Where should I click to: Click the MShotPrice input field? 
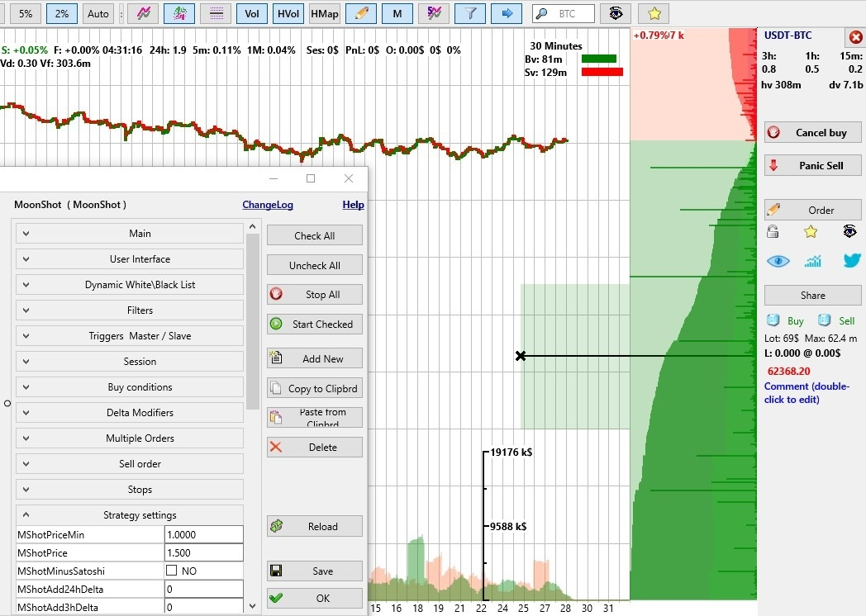[x=204, y=552]
